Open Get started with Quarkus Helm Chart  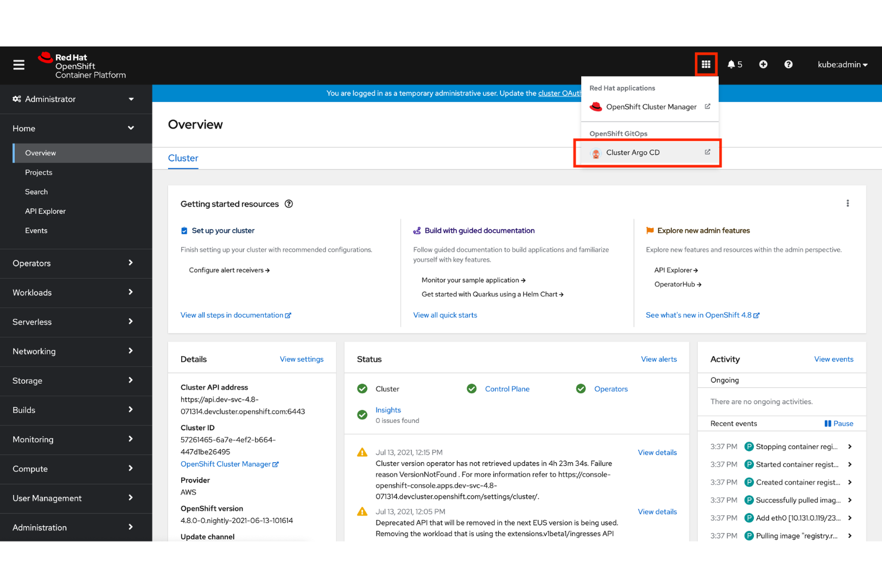[x=493, y=294]
